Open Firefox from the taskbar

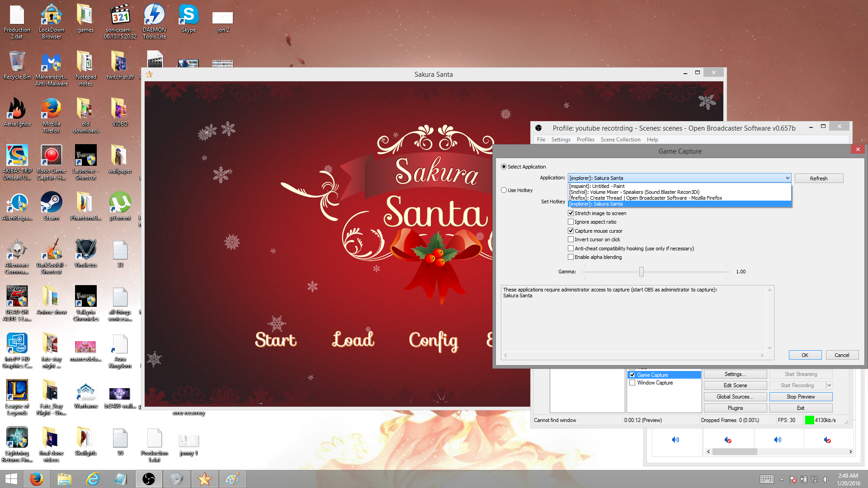[36, 479]
